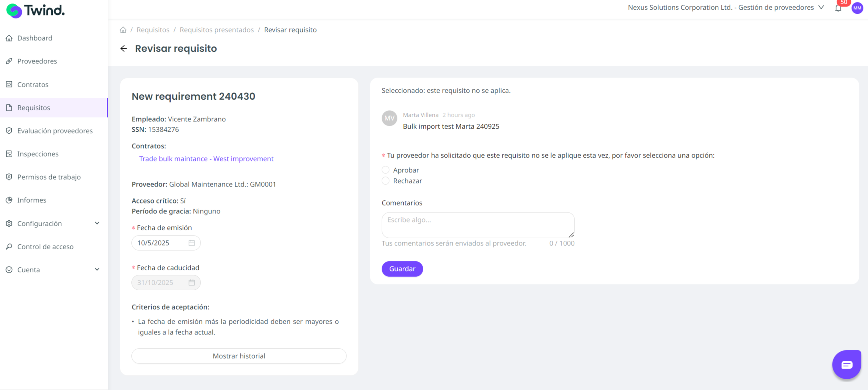This screenshot has height=390, width=868.
Task: Select the Rechazar radio option
Action: (x=385, y=181)
